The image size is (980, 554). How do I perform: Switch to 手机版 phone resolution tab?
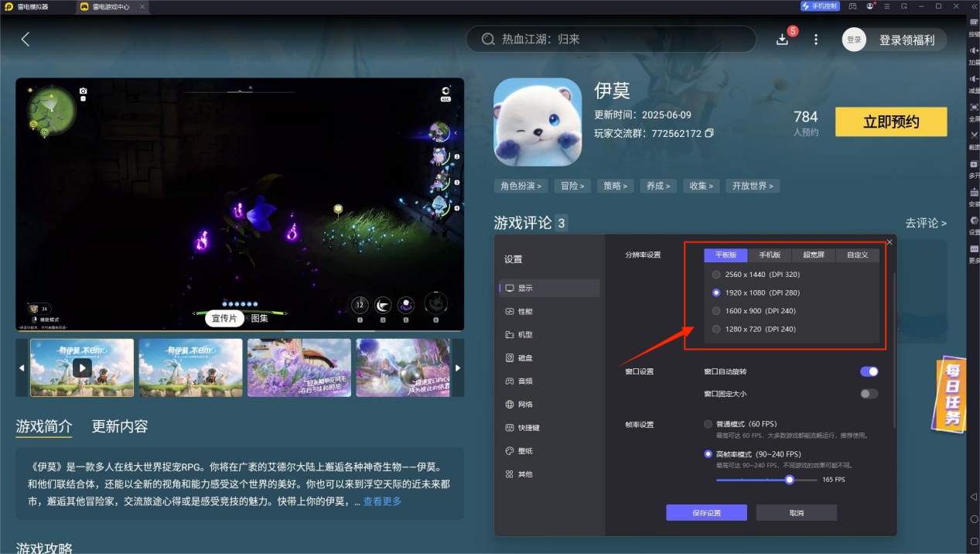770,255
